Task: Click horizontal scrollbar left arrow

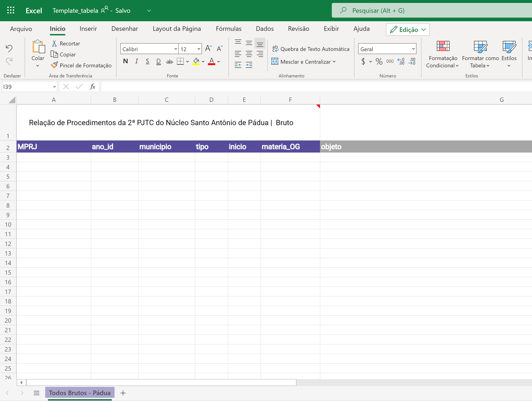Action: [x=21, y=382]
